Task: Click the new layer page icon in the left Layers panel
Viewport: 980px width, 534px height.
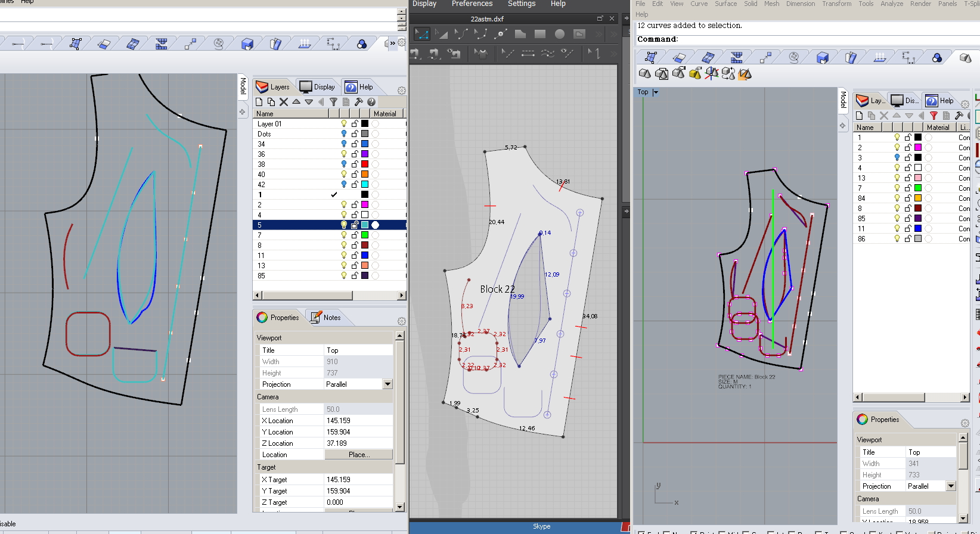Action: click(259, 102)
